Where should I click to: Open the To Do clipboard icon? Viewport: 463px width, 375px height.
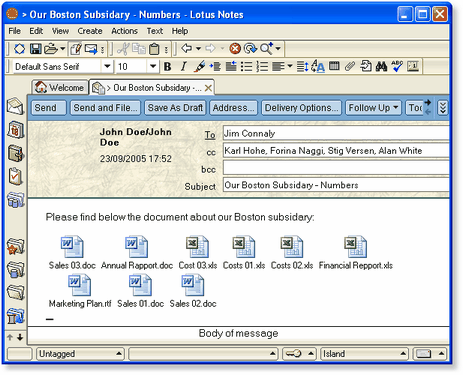[15, 176]
